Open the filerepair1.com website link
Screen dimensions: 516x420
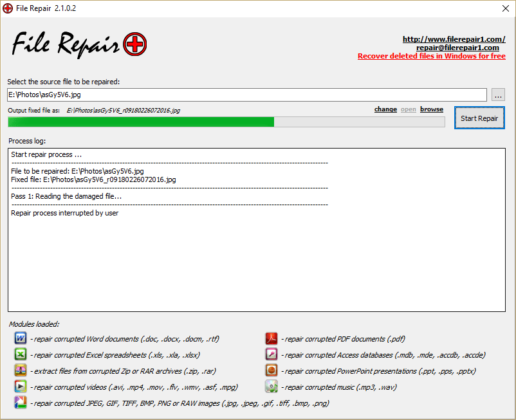454,39
